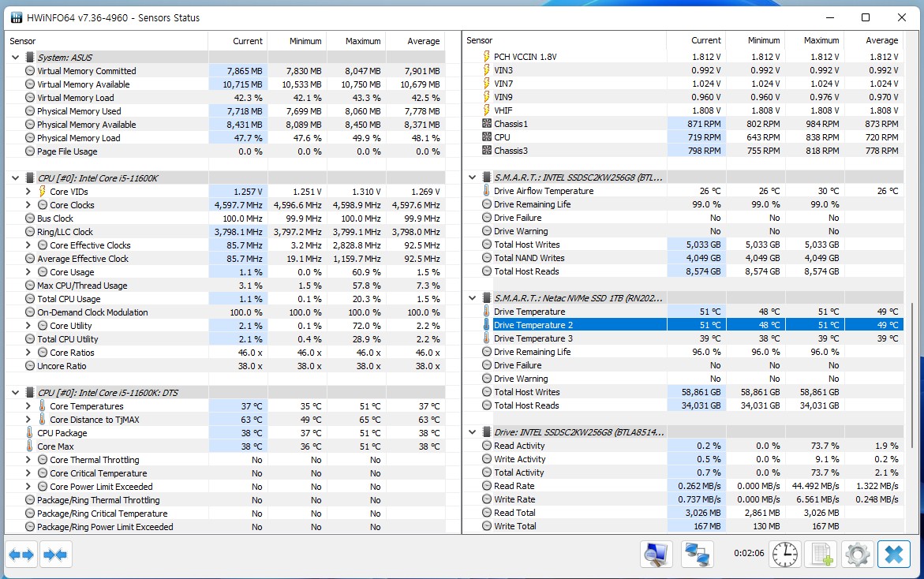This screenshot has width=924, height=579.
Task: Click the Netac NVMe SSD drive icon
Action: (486, 298)
